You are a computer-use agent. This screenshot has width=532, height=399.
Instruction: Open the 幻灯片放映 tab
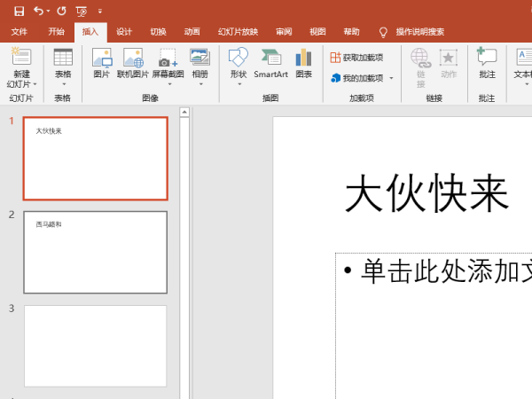coord(237,32)
